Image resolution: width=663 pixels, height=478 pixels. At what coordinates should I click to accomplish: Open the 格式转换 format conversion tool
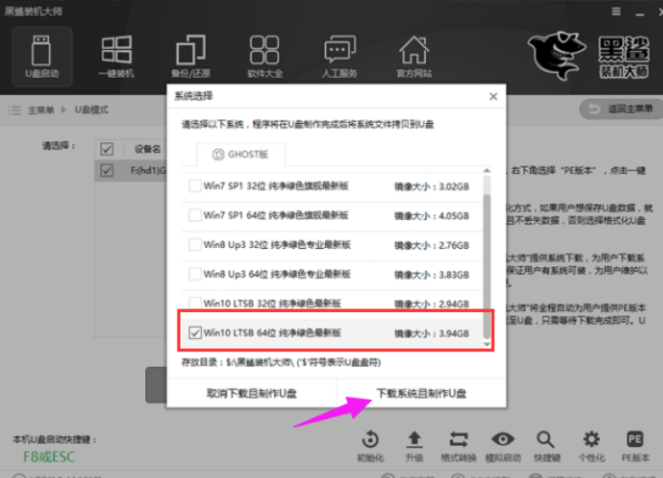459,445
